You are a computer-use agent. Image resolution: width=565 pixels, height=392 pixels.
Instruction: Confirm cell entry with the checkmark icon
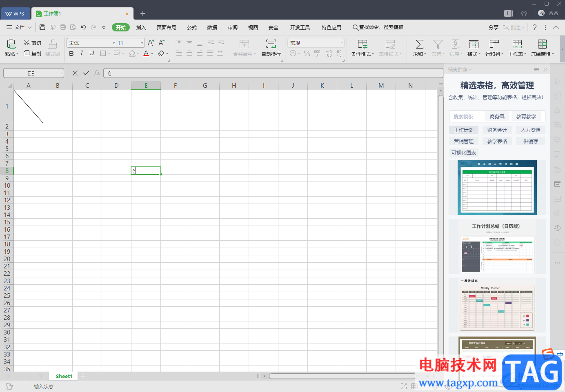(86, 73)
